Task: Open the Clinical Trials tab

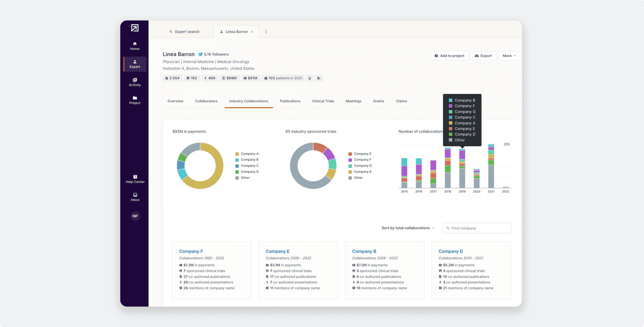Action: tap(323, 101)
